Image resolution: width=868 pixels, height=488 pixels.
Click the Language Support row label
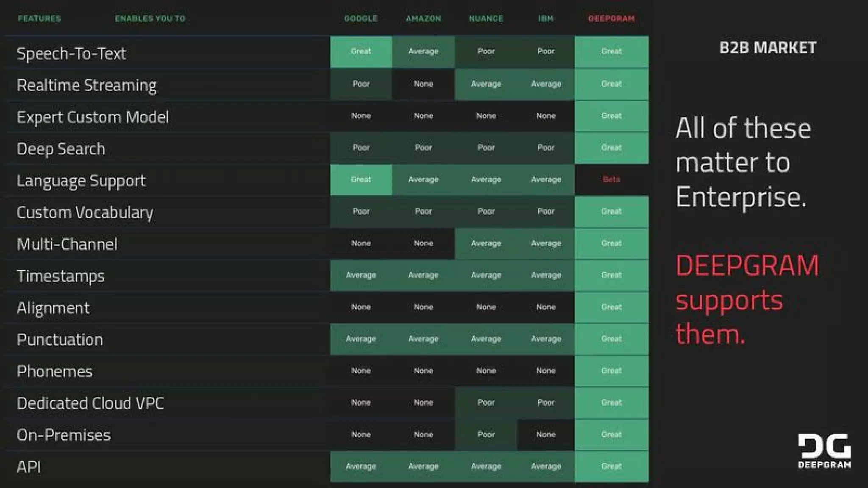[x=81, y=180]
